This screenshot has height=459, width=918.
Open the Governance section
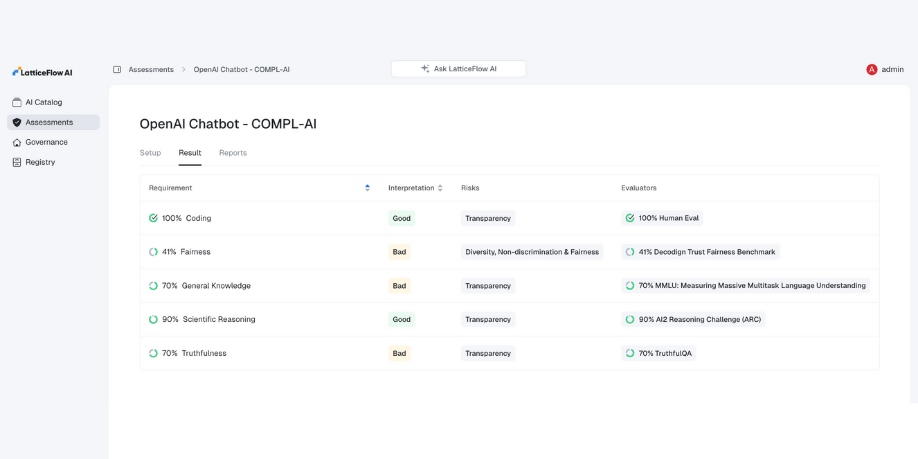[x=53, y=142]
